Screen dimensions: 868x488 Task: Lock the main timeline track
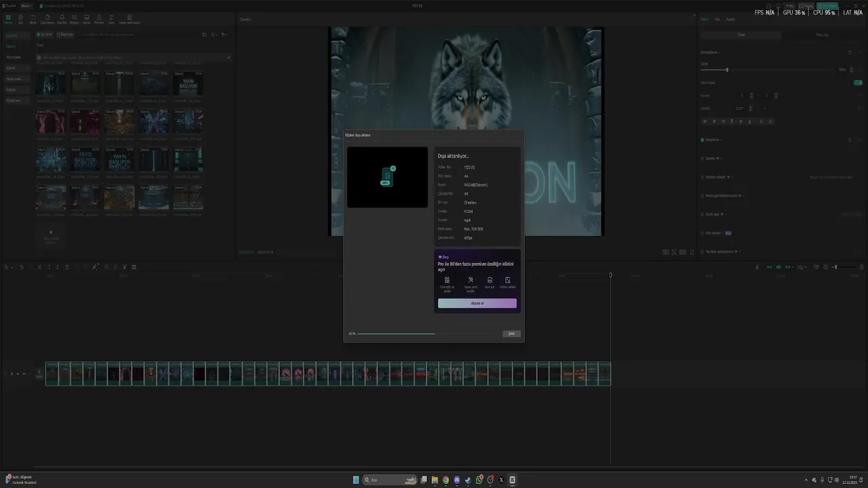coord(12,373)
